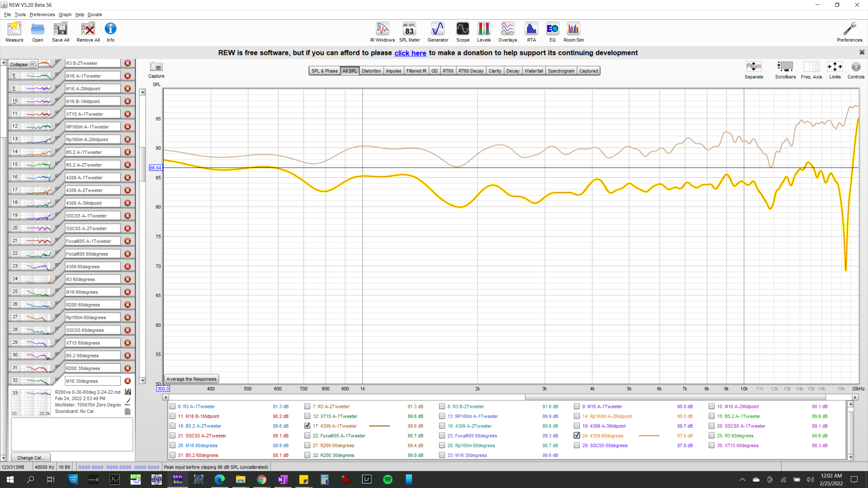Click the M16 30degress name field

click(92, 381)
